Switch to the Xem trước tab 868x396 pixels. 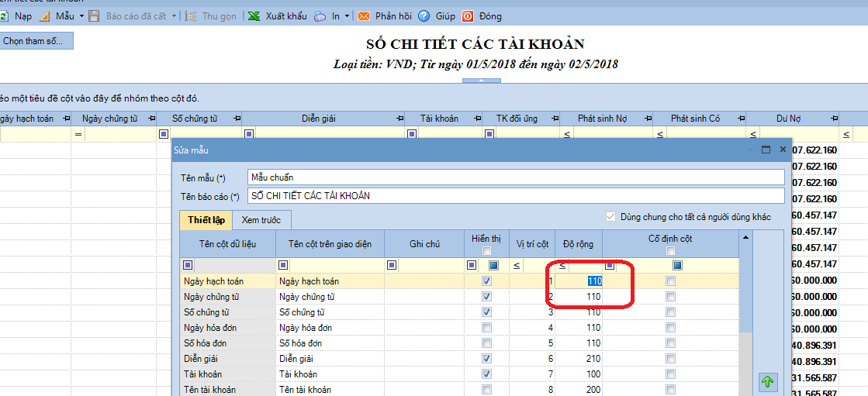click(261, 220)
